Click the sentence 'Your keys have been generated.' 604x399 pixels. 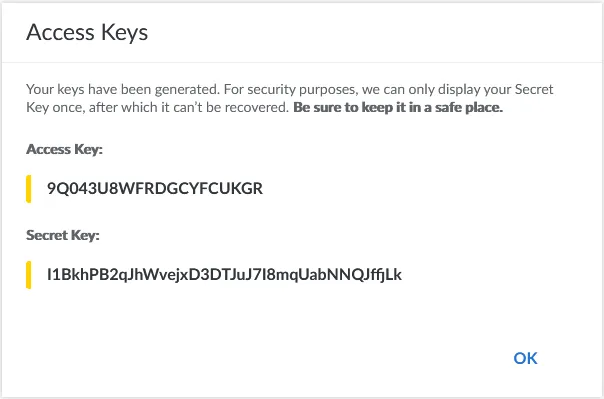click(123, 89)
